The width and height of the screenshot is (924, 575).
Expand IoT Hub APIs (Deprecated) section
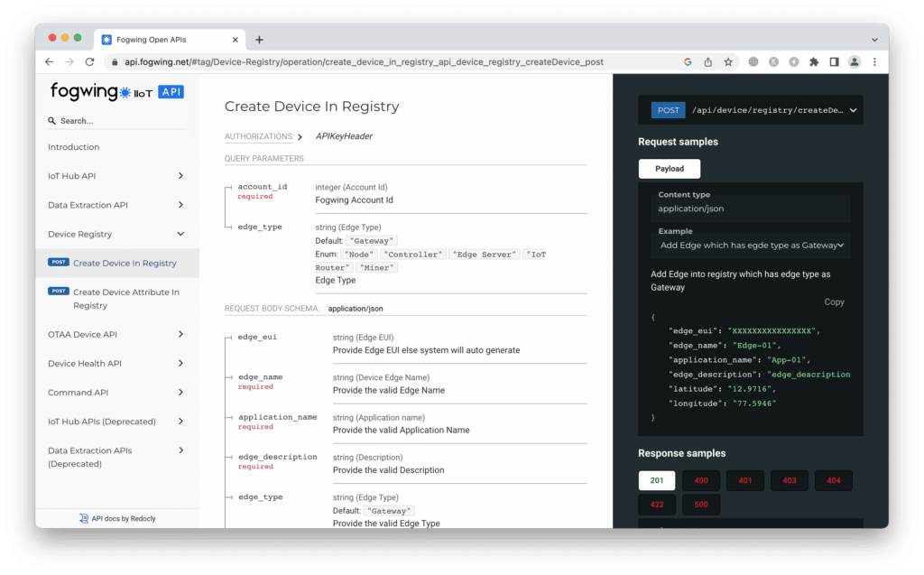(x=116, y=421)
